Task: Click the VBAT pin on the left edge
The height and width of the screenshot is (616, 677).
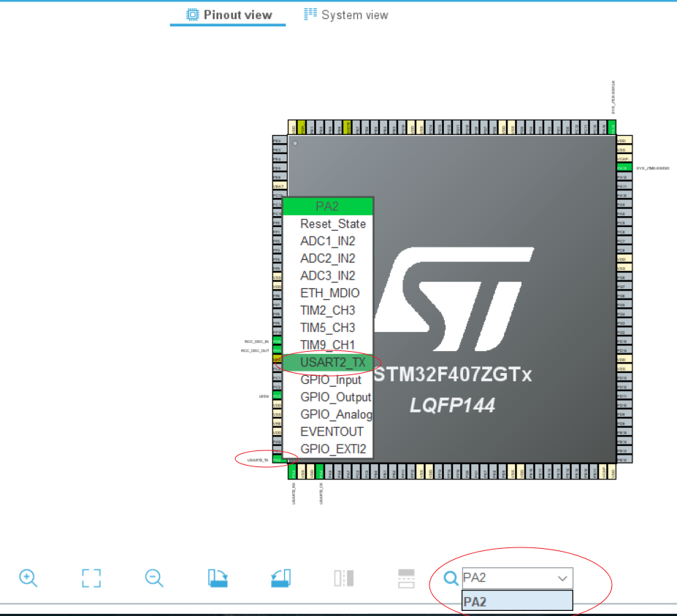Action: tap(280, 186)
